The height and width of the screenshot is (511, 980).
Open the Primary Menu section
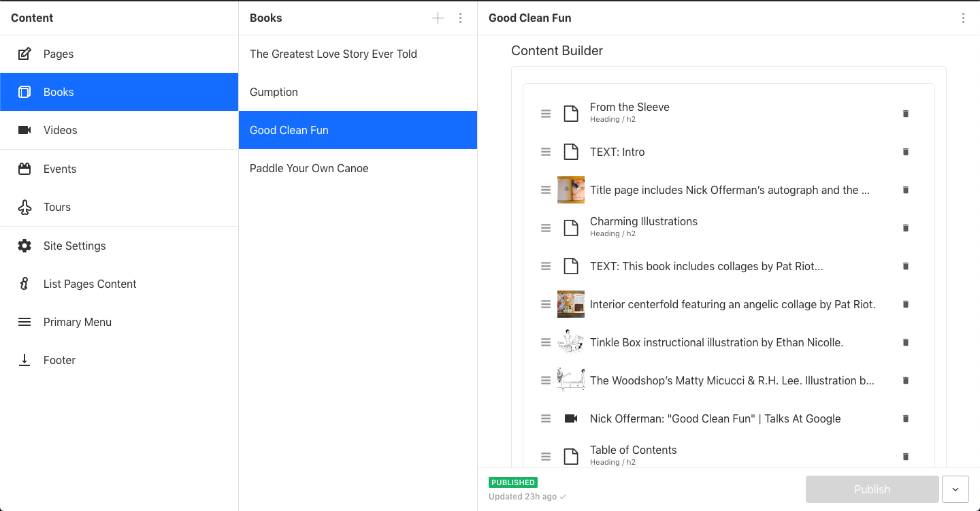pyautogui.click(x=24, y=322)
